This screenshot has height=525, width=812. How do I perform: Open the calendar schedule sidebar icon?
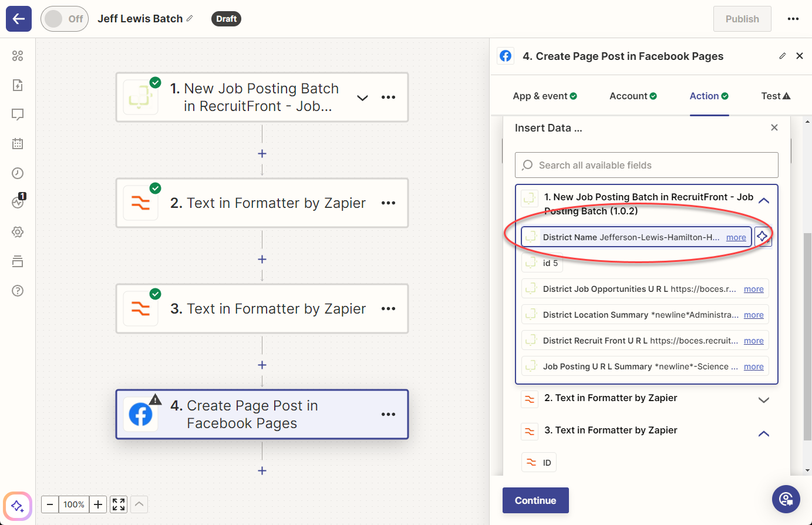click(18, 143)
